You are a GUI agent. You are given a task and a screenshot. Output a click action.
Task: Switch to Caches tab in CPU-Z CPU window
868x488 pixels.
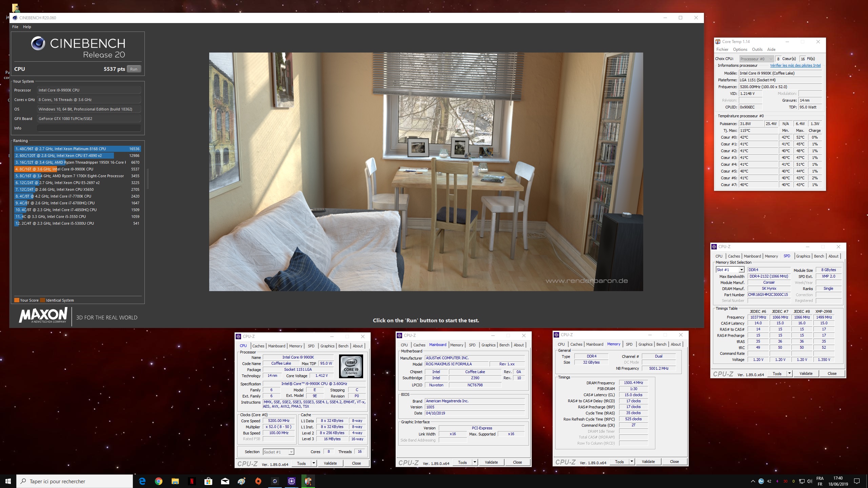click(x=258, y=346)
